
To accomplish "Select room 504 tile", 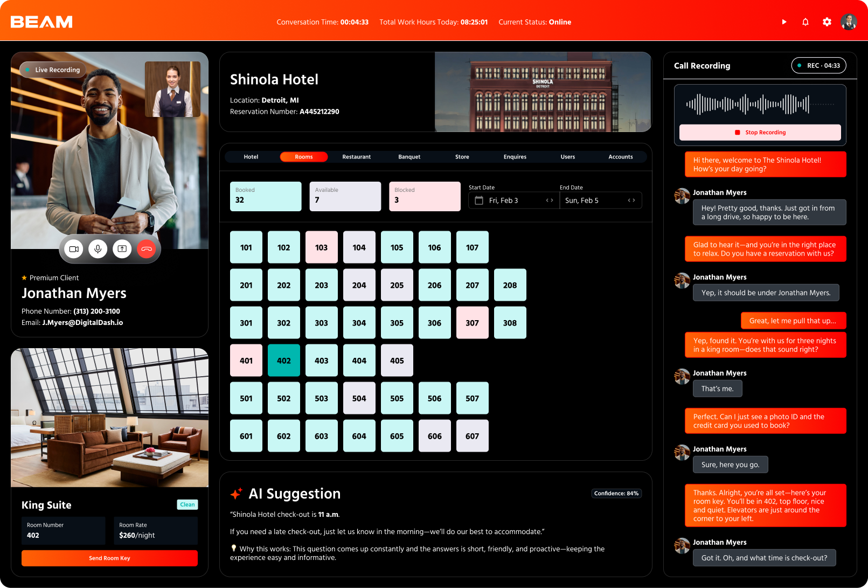I will coord(359,398).
